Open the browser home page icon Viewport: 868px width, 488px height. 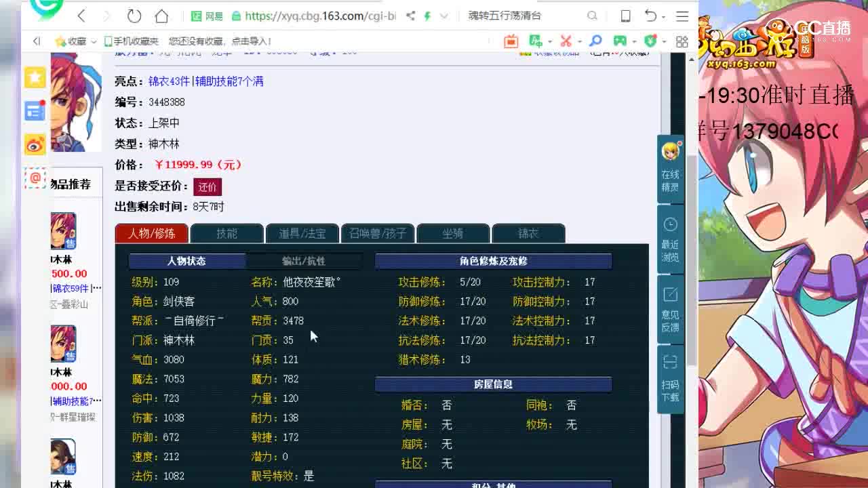(161, 16)
